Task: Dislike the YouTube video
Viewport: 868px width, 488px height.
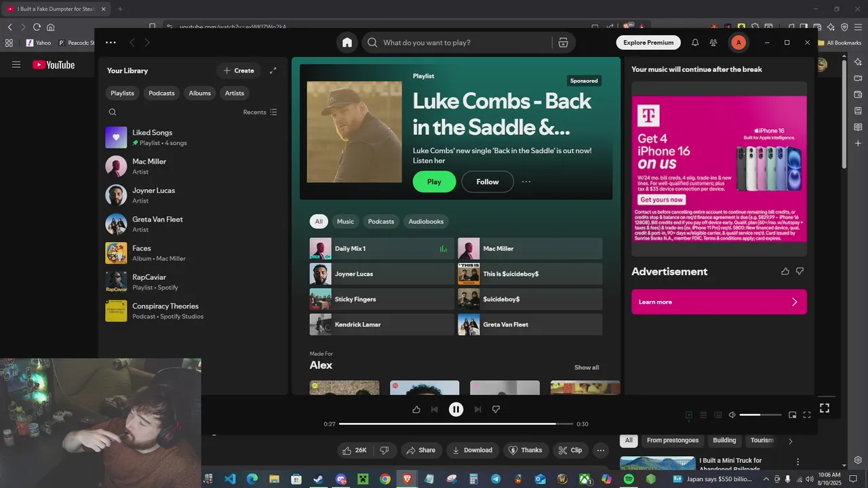Action: point(384,450)
